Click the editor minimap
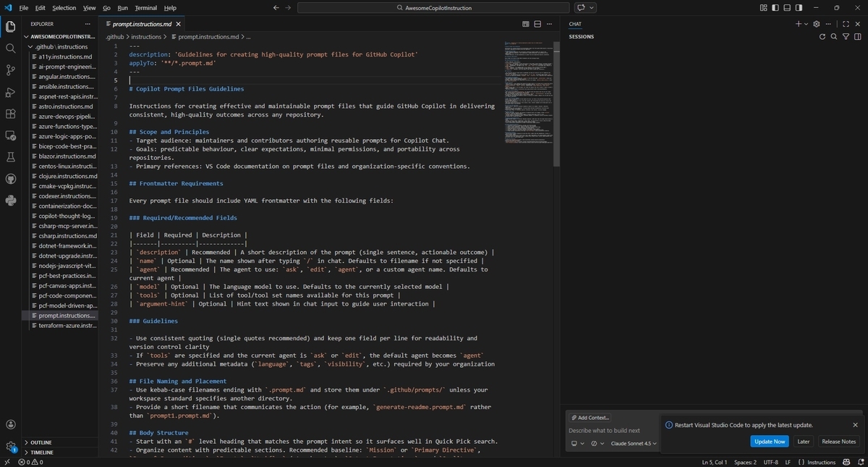Image resolution: width=868 pixels, height=467 pixels. (x=528, y=92)
